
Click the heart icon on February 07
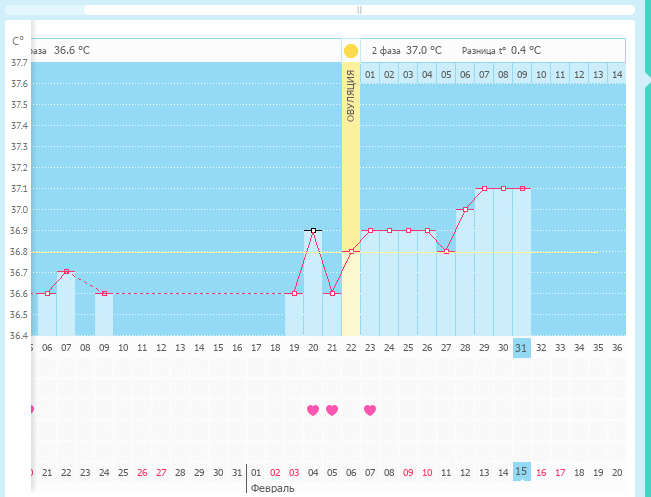(370, 410)
